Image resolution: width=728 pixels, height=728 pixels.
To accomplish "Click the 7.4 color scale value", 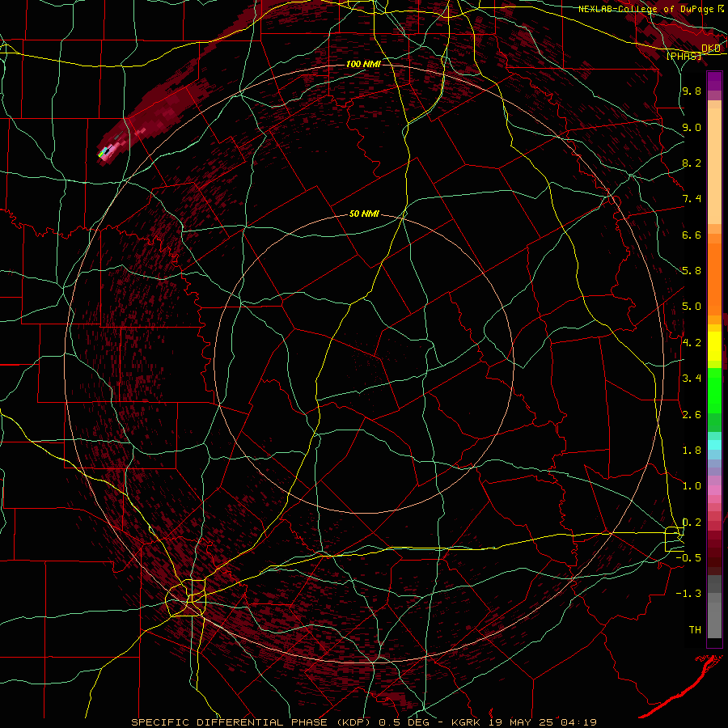I will point(692,199).
